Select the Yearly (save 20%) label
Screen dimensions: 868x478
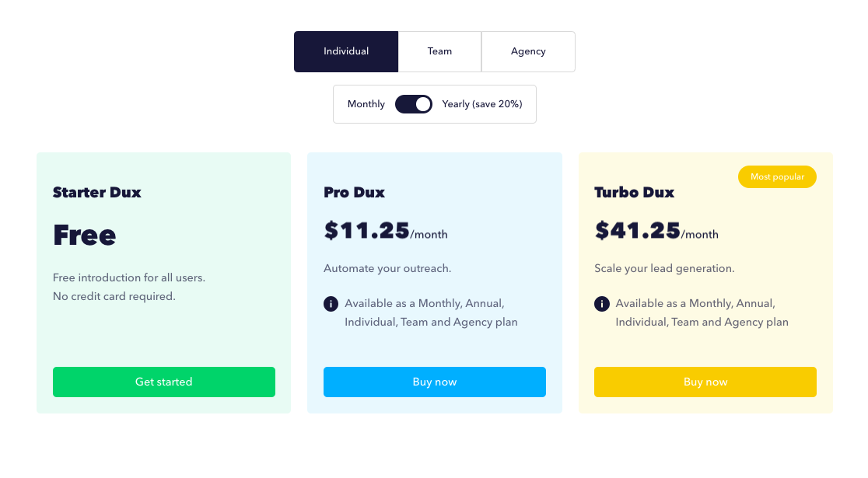click(x=482, y=104)
